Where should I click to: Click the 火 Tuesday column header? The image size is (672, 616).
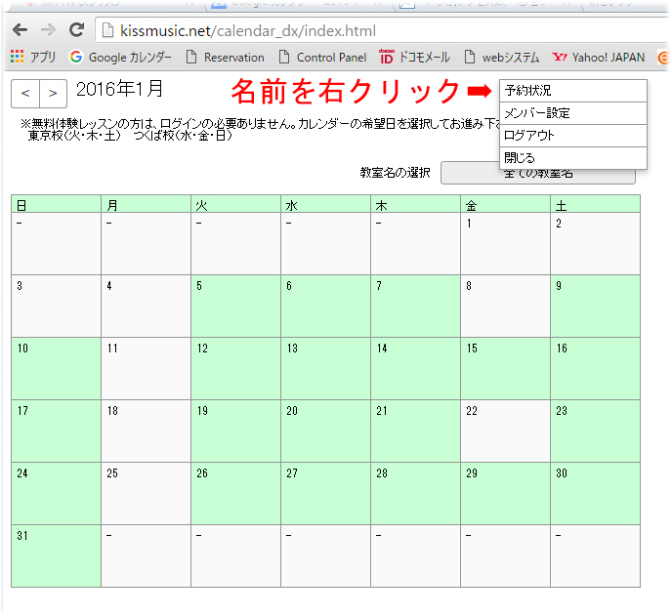click(235, 204)
